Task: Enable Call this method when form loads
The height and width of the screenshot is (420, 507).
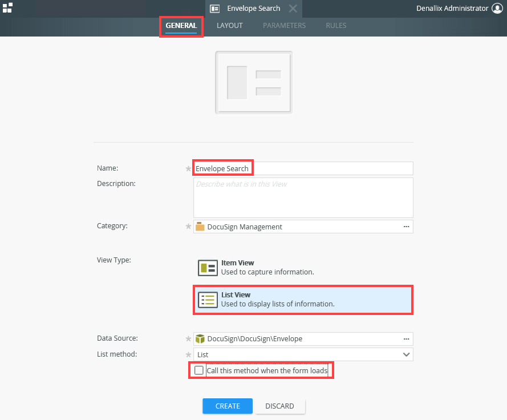Action: 199,370
